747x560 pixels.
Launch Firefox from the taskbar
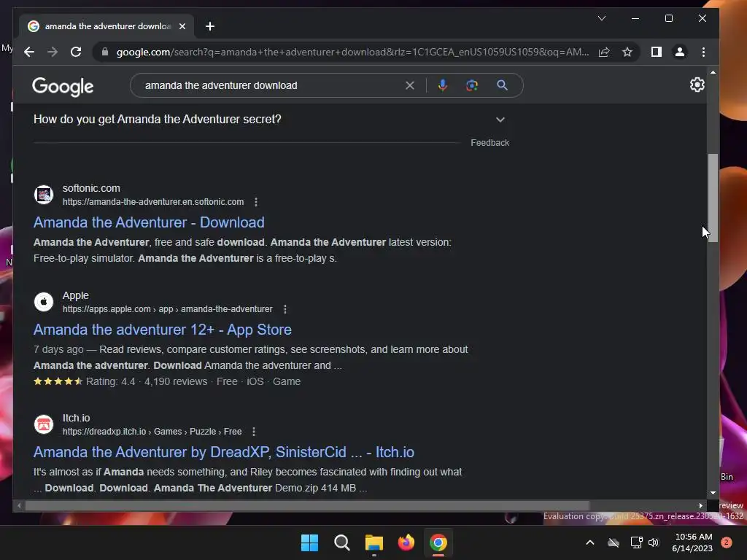pos(406,542)
